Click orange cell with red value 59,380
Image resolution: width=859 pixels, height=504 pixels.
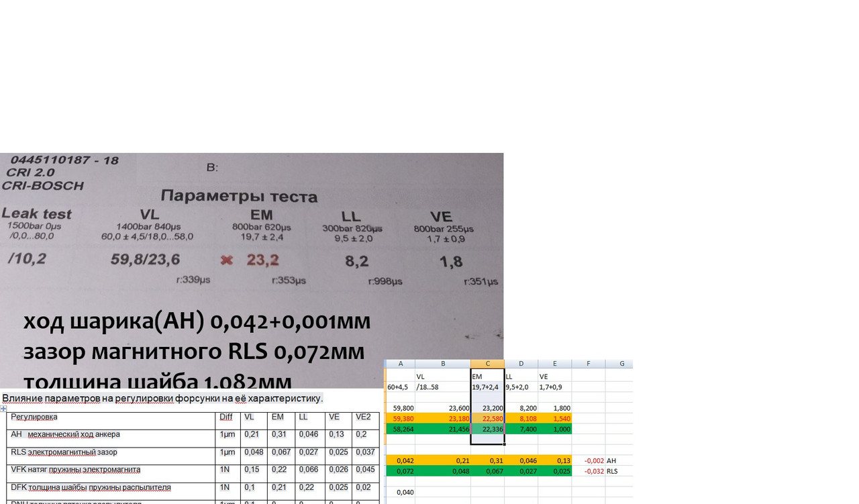[401, 418]
